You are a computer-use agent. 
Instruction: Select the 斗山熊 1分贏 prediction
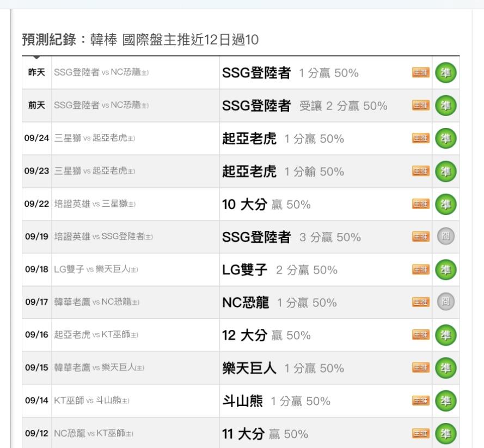click(276, 401)
